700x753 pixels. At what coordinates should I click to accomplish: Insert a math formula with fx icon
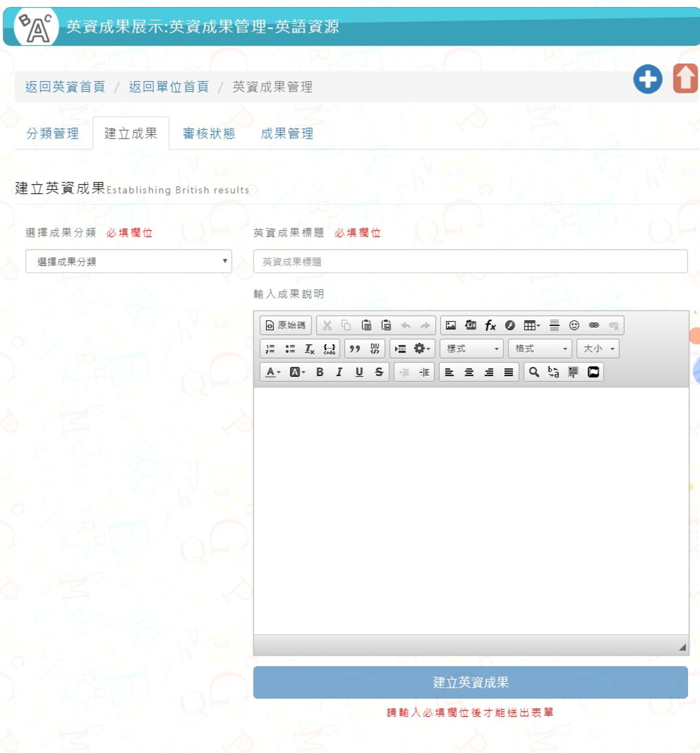click(490, 325)
